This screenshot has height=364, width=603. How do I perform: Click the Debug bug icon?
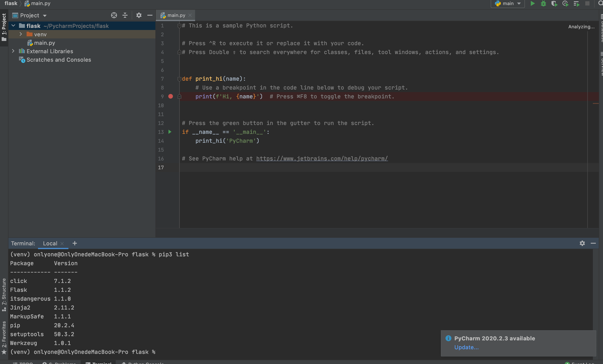point(543,3)
